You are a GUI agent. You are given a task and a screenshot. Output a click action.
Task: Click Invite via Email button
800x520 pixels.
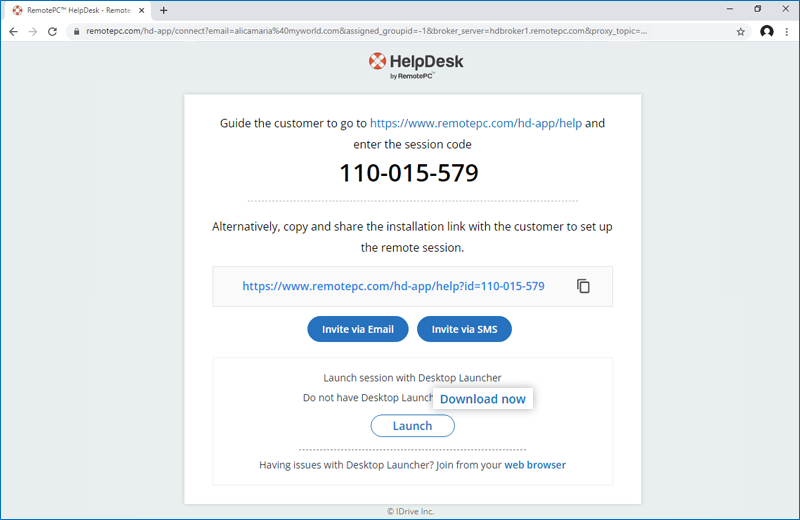click(x=358, y=329)
